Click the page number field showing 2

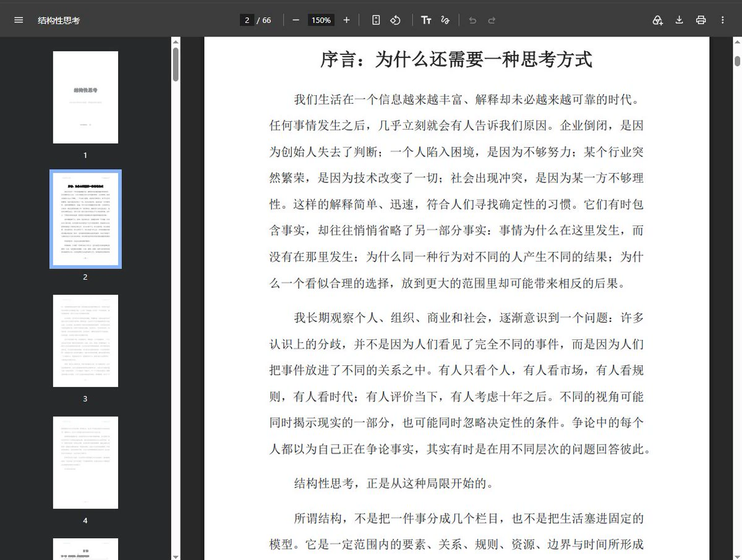[x=247, y=20]
